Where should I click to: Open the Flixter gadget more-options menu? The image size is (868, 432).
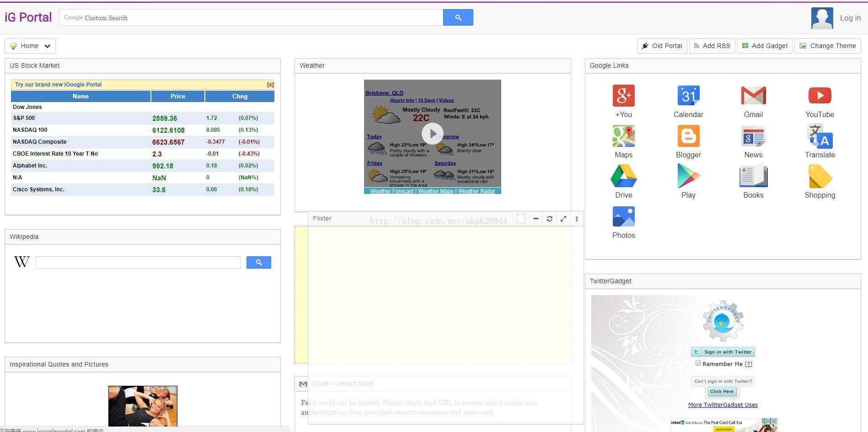[577, 219]
